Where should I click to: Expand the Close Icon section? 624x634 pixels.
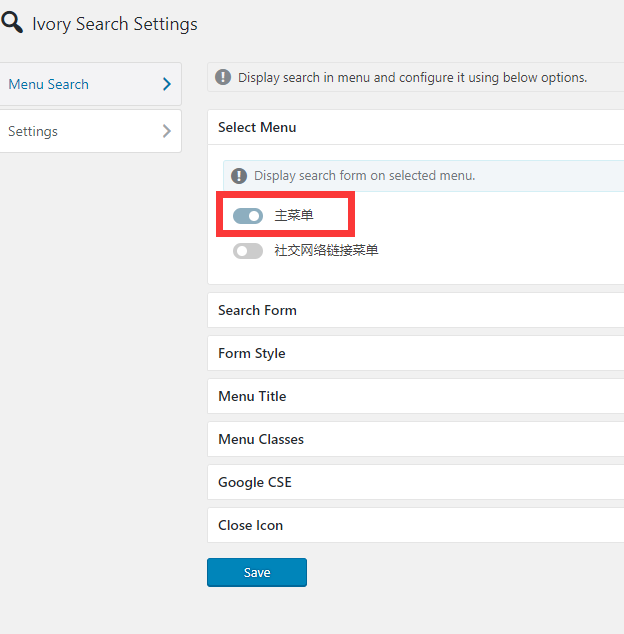[x=416, y=525]
